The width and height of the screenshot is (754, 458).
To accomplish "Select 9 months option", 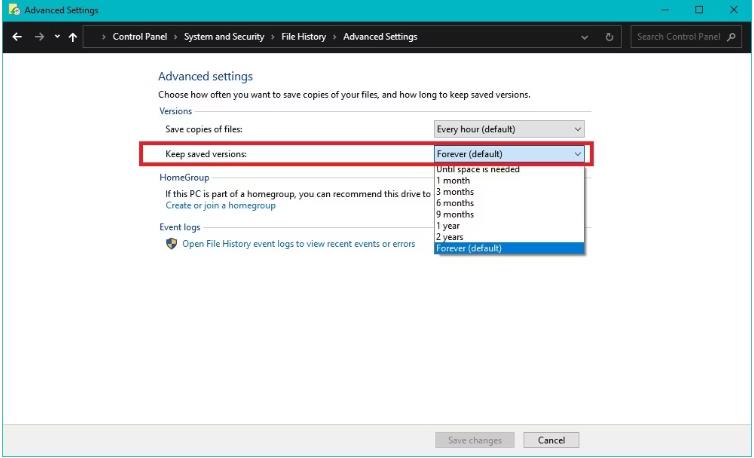I will pos(509,215).
